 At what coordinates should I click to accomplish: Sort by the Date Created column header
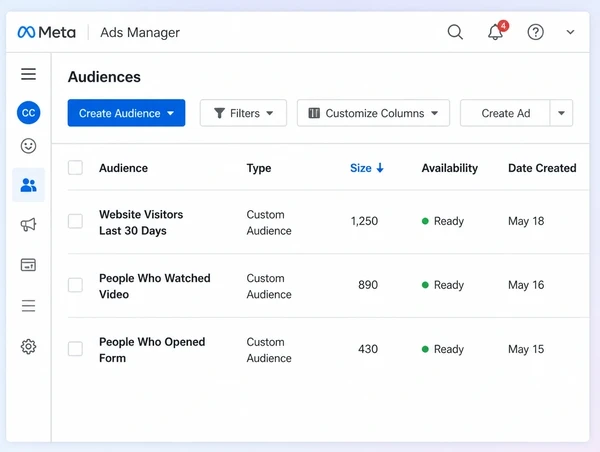click(x=542, y=168)
